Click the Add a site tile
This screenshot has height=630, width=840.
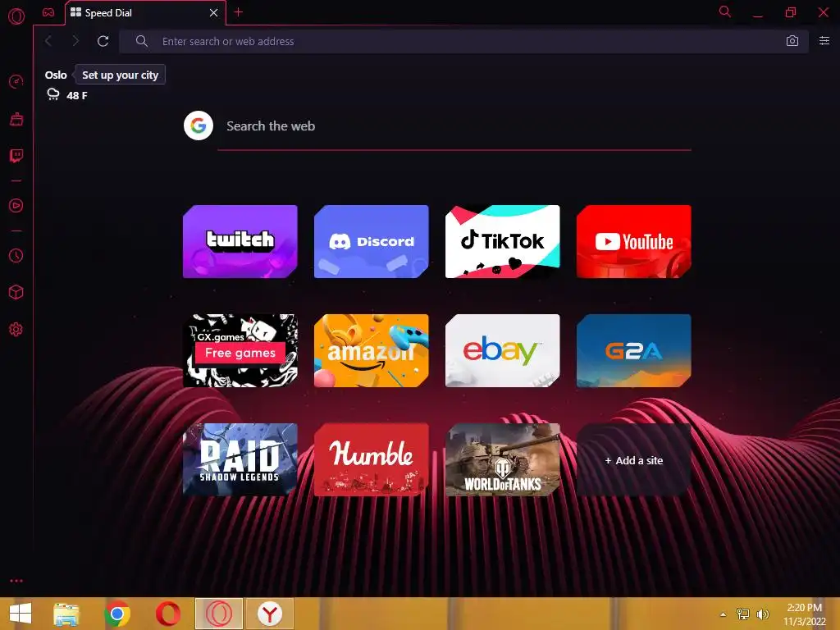[x=634, y=460]
